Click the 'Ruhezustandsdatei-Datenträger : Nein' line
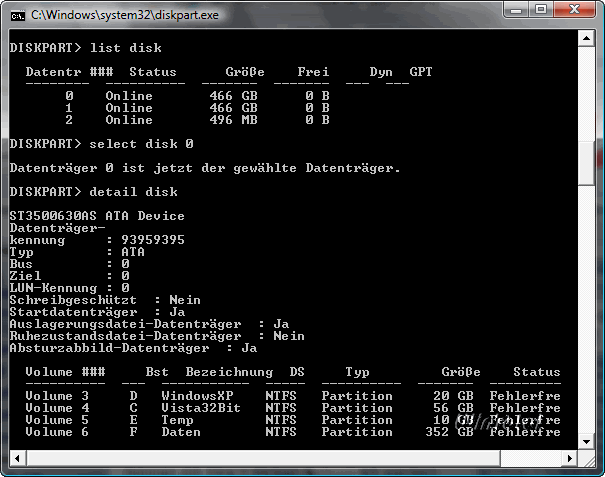The width and height of the screenshot is (605, 477). click(x=157, y=336)
